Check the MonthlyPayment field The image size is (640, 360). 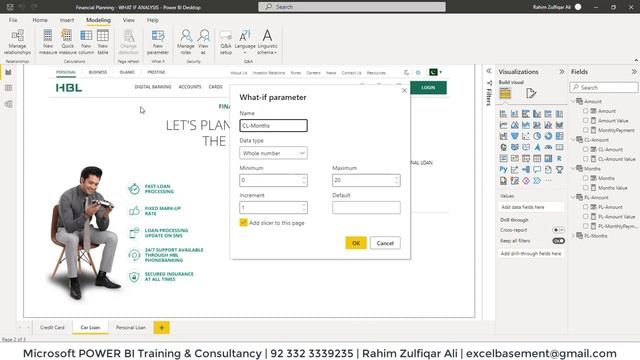click(586, 130)
